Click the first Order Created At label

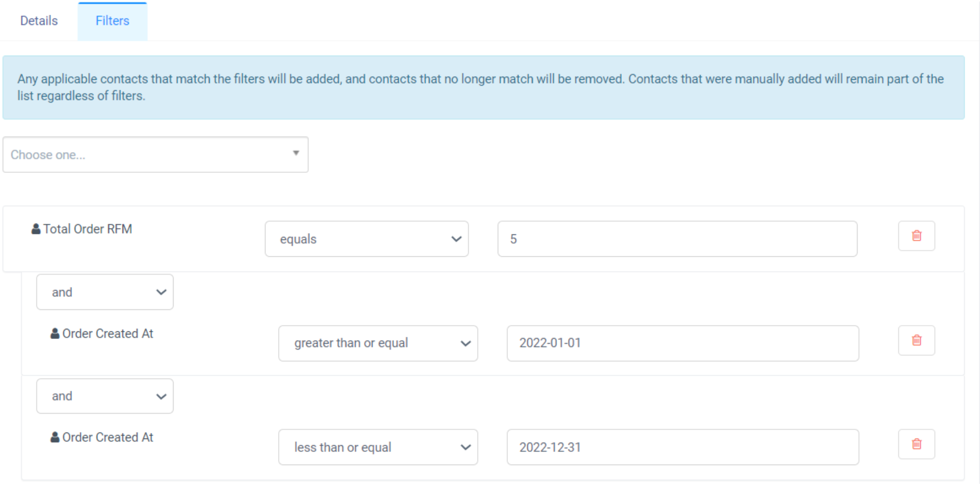tap(108, 333)
